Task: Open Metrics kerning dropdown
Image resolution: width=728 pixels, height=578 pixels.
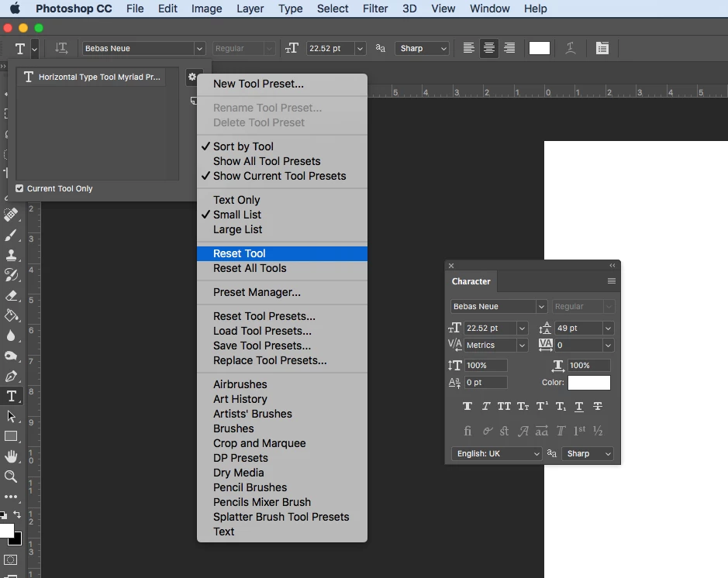Action: (522, 345)
